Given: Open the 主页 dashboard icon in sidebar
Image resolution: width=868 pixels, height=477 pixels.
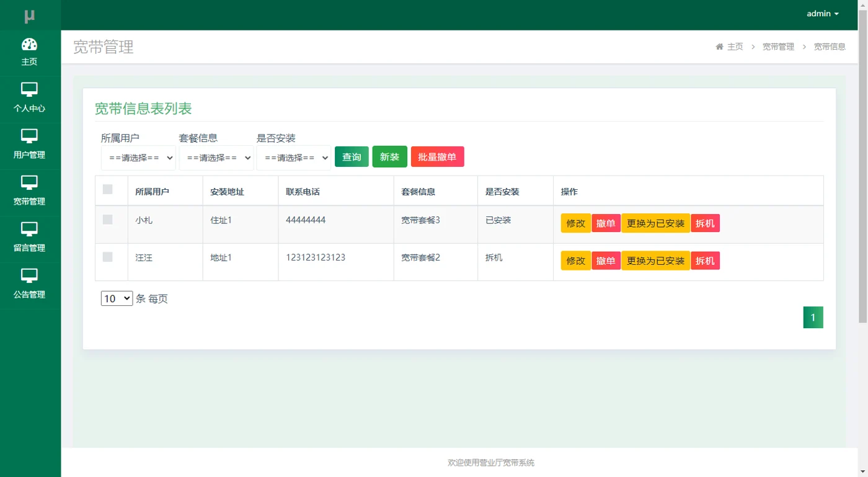Looking at the screenshot, I should [29, 44].
